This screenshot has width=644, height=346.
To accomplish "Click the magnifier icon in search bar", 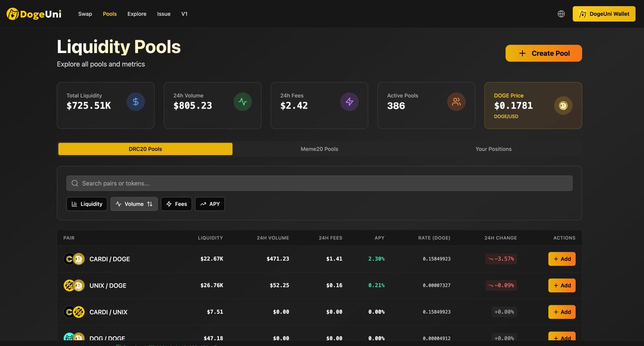I will point(75,183).
